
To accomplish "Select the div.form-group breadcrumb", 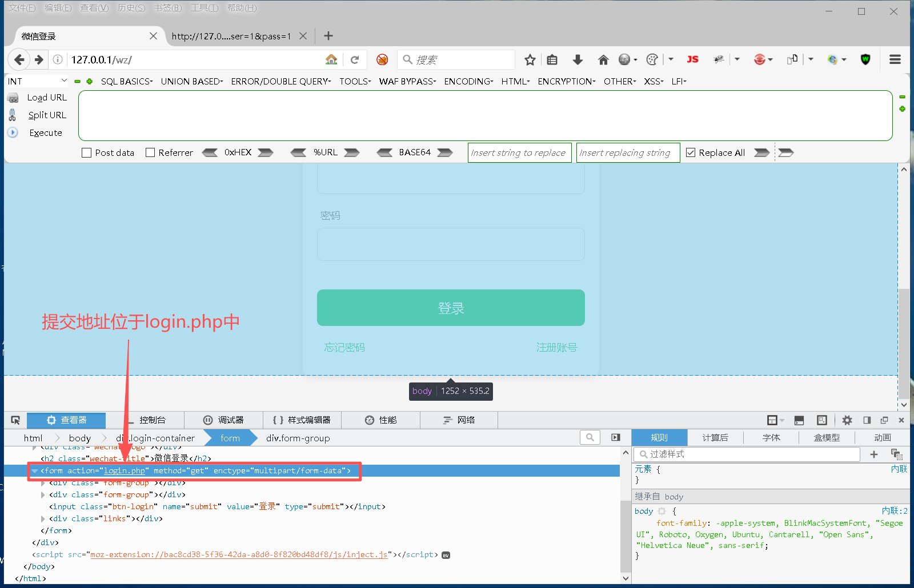I will 298,438.
